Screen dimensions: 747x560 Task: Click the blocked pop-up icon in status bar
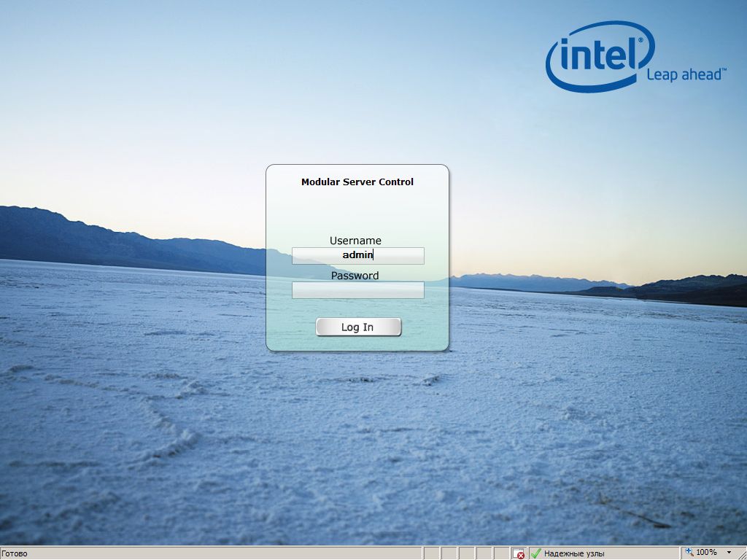519,553
